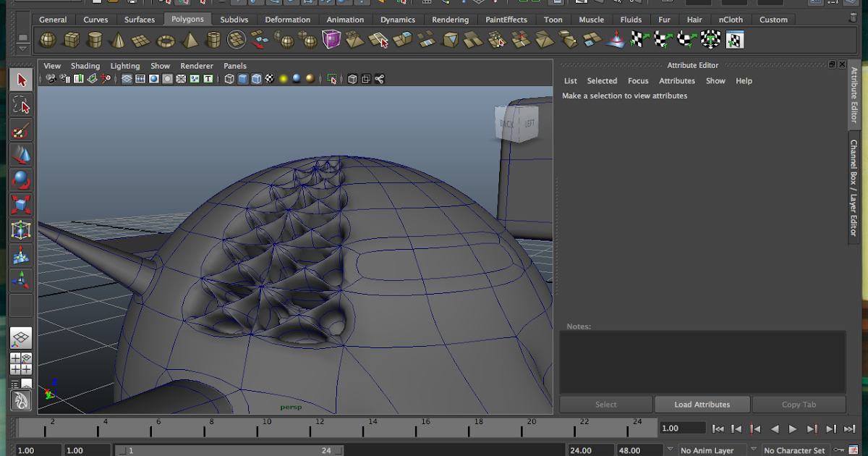Click the purple wireframe cube shelf icon
This screenshot has width=868, height=456.
[331, 40]
